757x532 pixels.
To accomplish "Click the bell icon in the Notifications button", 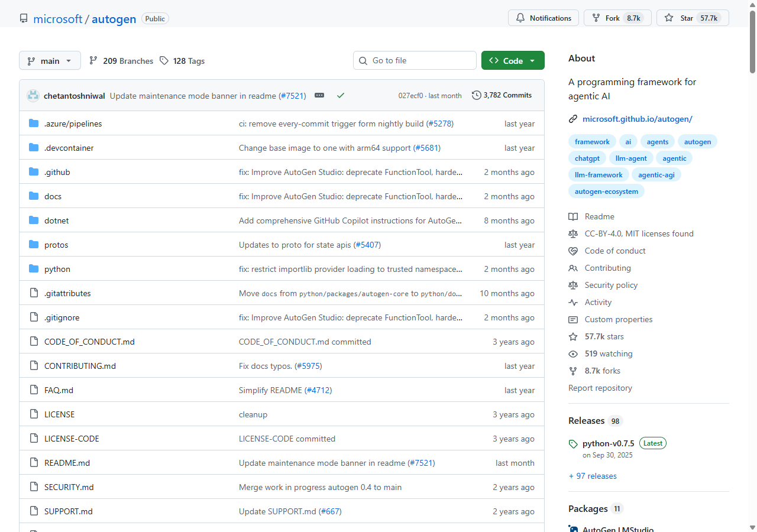I will [520, 18].
